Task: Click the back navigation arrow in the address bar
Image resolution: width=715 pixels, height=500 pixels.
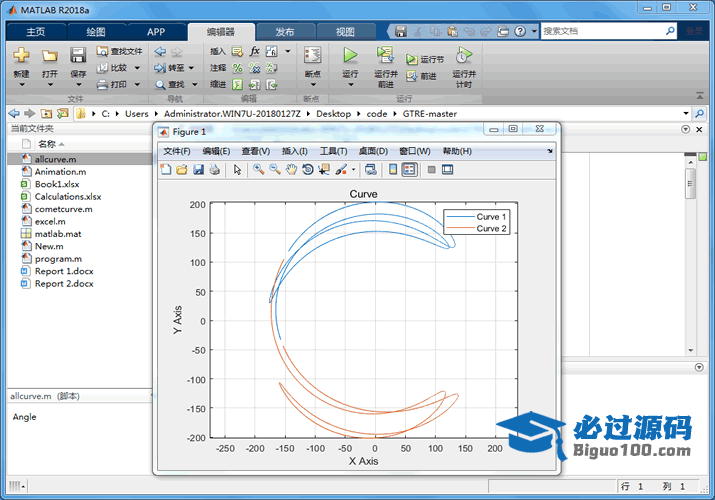Action: [x=14, y=113]
